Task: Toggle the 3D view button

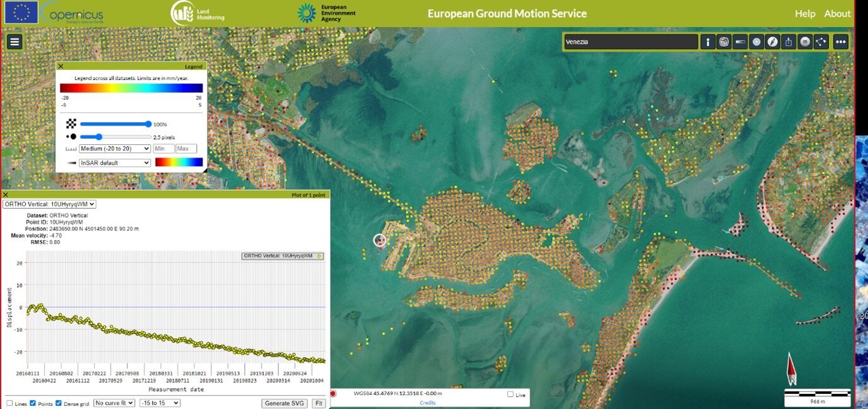Action: click(805, 42)
